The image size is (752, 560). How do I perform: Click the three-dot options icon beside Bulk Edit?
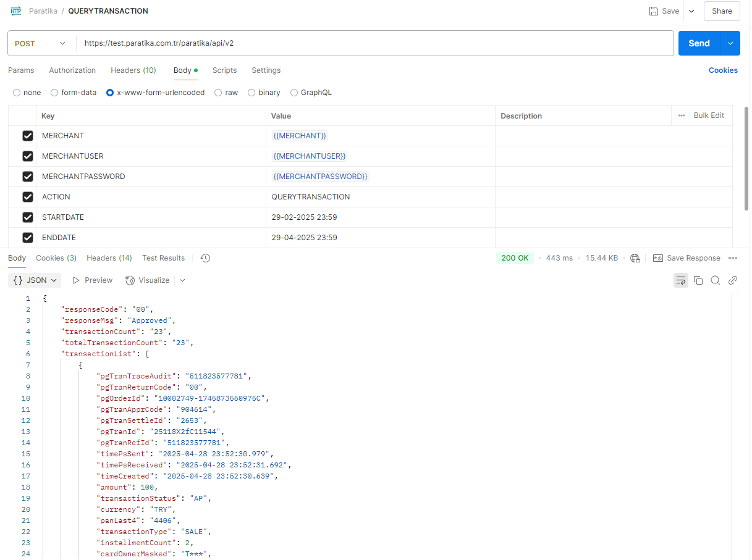click(x=682, y=115)
